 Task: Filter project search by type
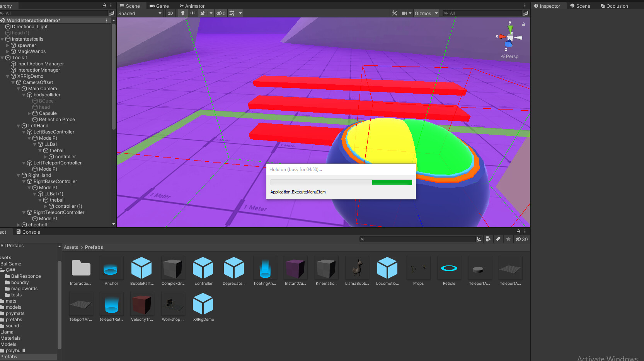(x=488, y=239)
